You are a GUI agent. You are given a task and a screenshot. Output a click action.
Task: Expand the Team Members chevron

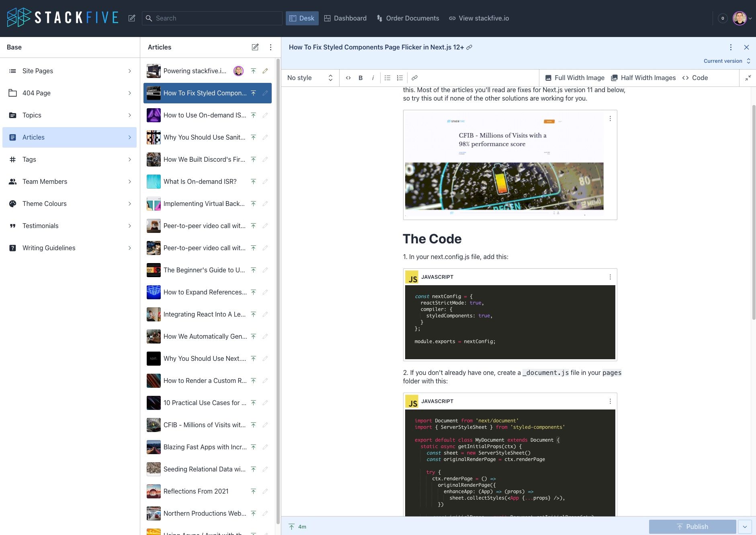click(129, 181)
